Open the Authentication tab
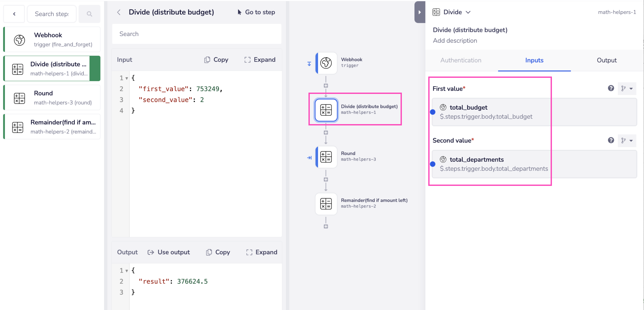Viewport: 644px width, 310px height. click(x=460, y=60)
